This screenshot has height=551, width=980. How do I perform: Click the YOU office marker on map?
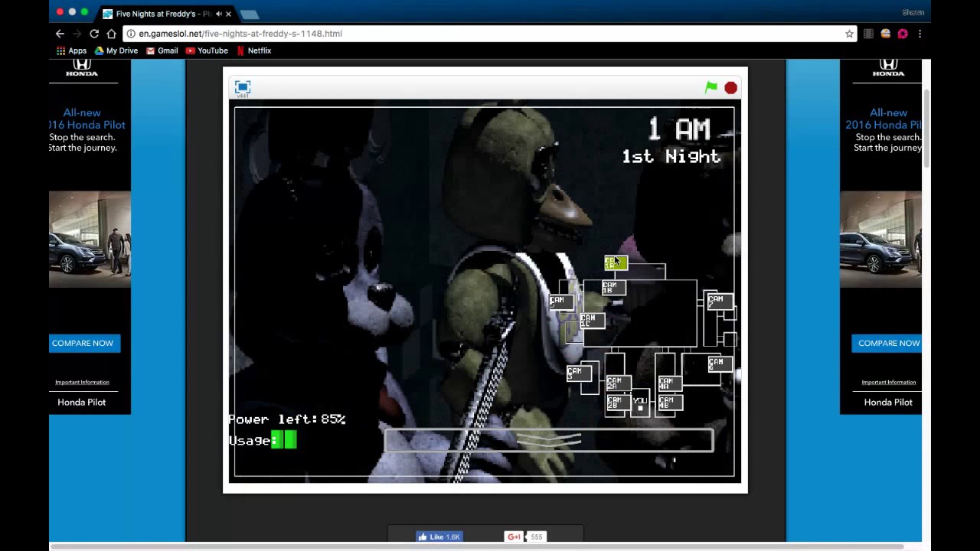[x=641, y=404]
